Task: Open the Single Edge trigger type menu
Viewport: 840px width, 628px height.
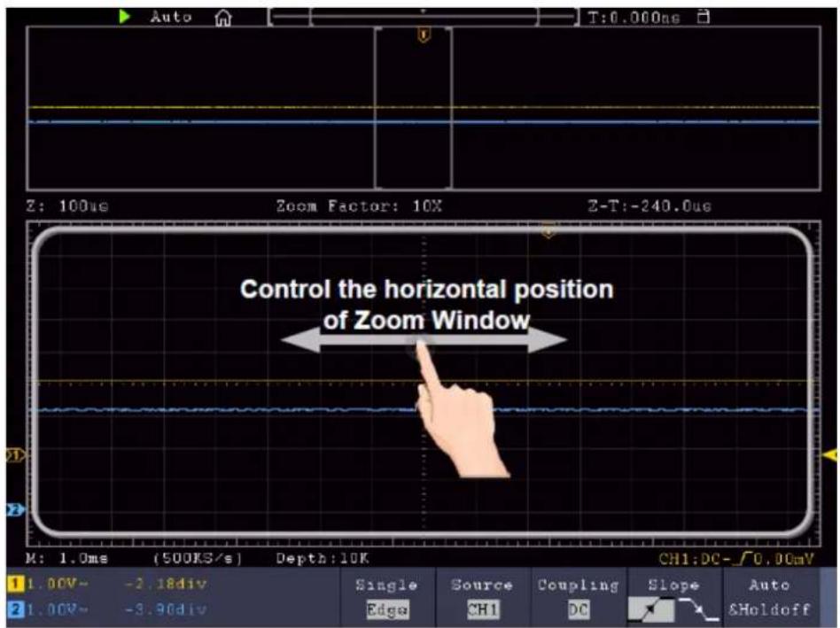Action: (387, 597)
